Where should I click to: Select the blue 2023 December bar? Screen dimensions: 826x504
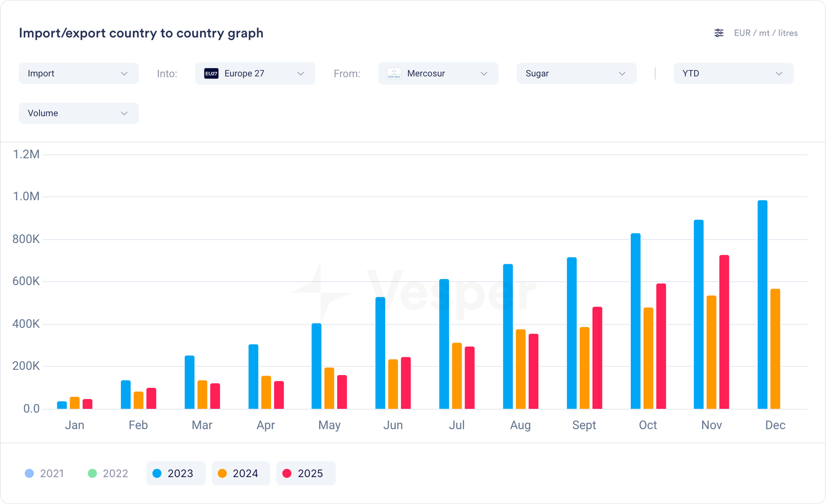tap(762, 304)
